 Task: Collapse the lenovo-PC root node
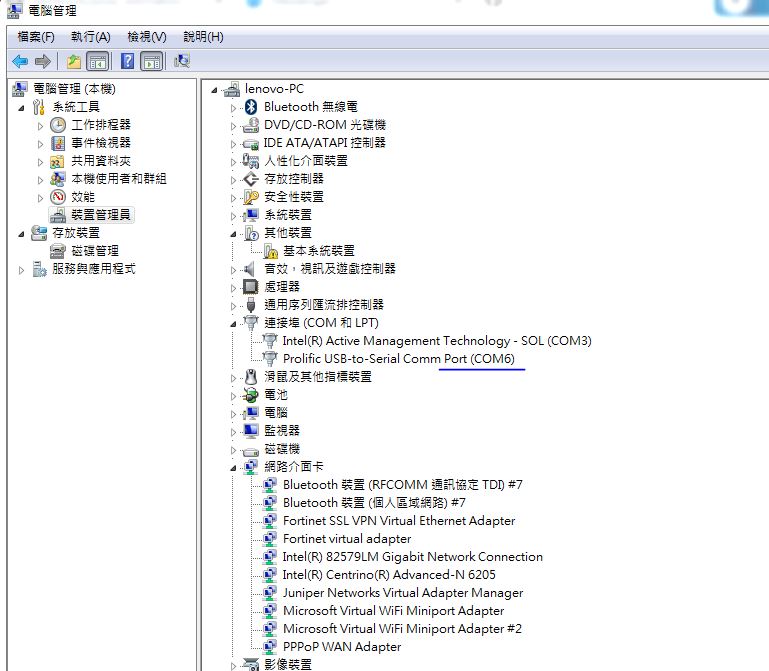[x=214, y=90]
